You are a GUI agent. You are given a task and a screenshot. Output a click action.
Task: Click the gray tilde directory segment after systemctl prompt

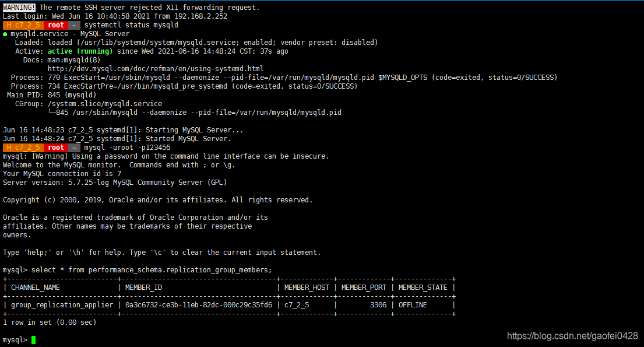pyautogui.click(x=75, y=25)
